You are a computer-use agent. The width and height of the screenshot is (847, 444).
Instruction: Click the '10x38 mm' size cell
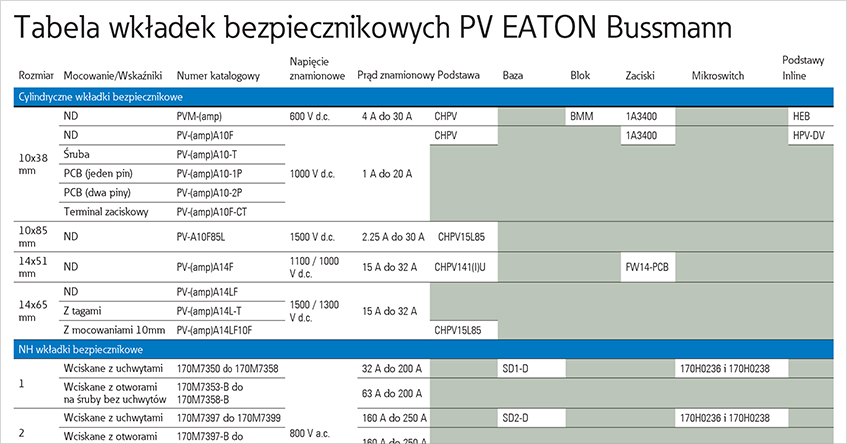click(33, 164)
